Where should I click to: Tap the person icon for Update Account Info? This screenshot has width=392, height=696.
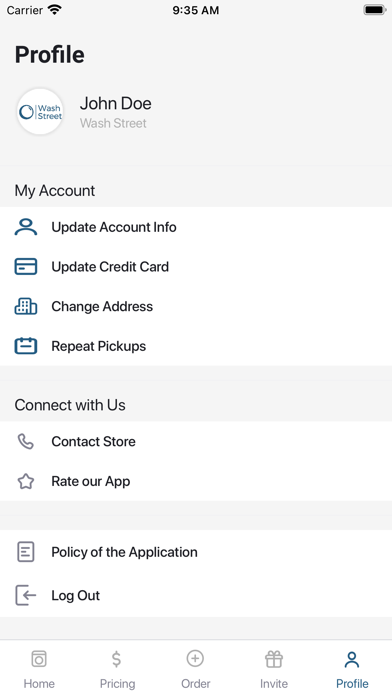click(x=26, y=227)
